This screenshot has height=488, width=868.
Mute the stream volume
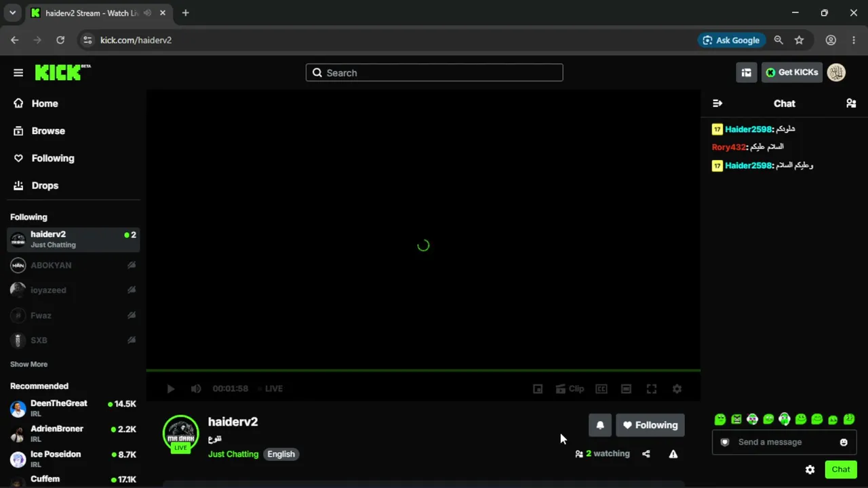coord(196,389)
